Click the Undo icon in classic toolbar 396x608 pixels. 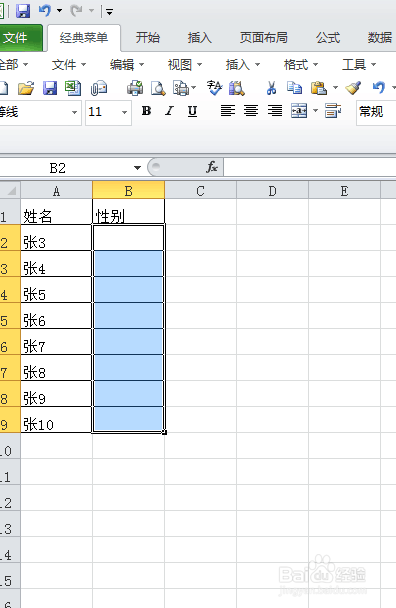379,88
